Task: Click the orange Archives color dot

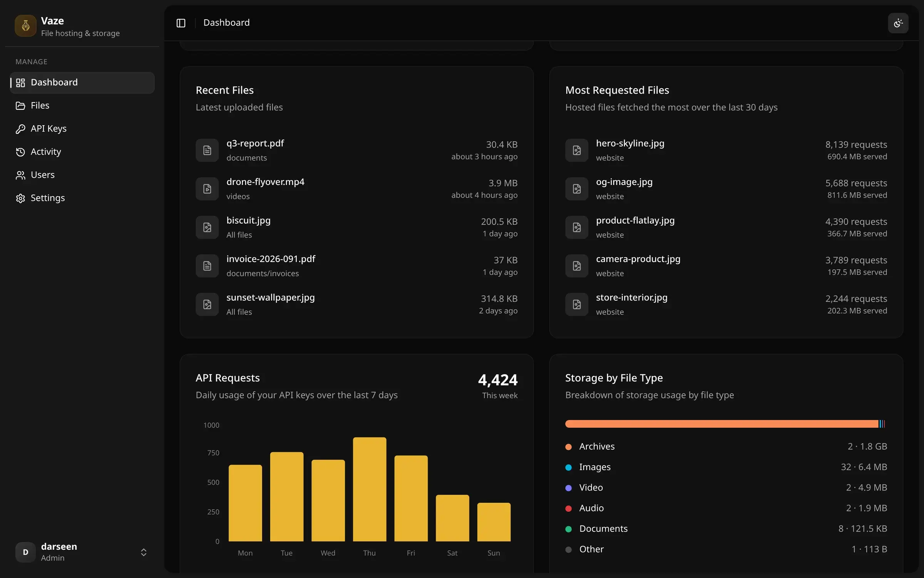Action: coord(568,447)
